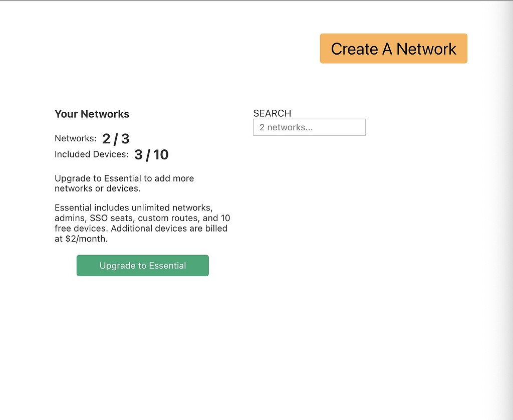Click the 3 / 10 devices count
The height and width of the screenshot is (420, 513).
[151, 154]
